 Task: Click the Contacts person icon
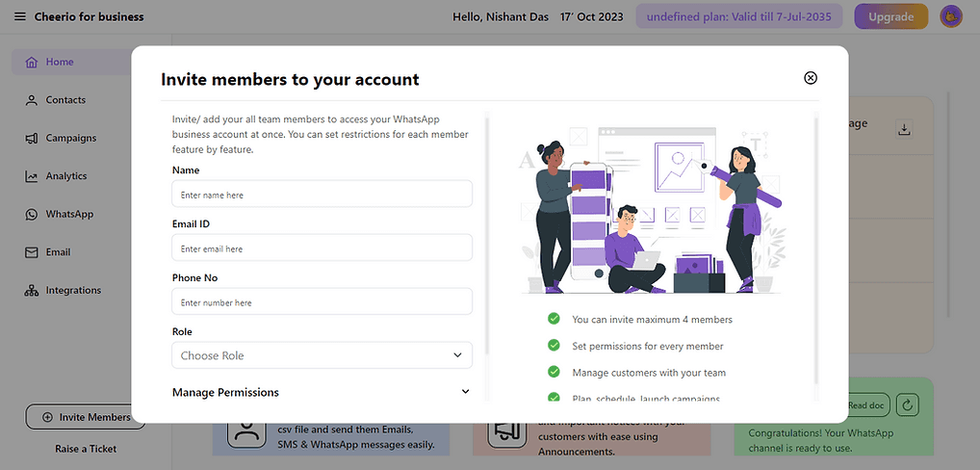[x=31, y=100]
